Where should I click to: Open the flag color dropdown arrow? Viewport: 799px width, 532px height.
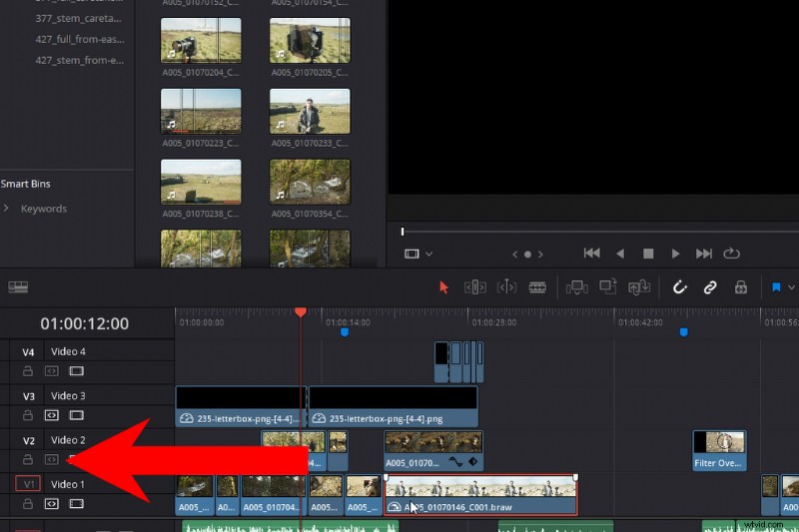click(x=791, y=287)
